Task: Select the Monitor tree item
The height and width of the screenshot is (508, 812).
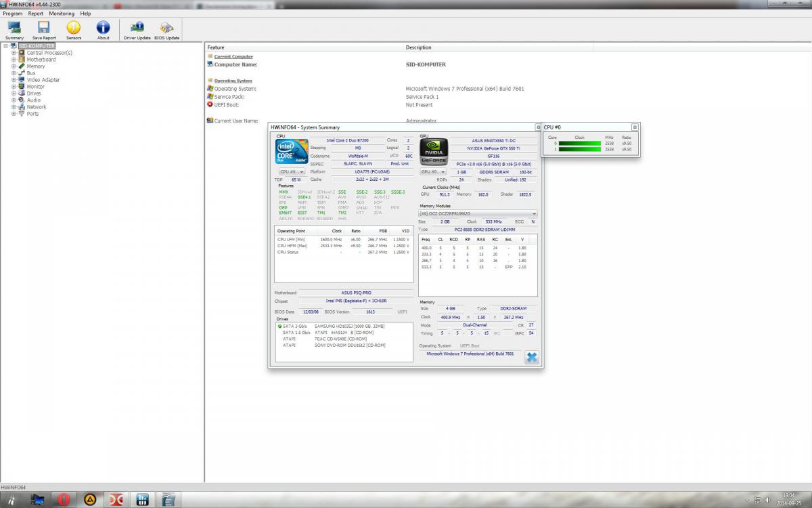Action: pos(36,87)
